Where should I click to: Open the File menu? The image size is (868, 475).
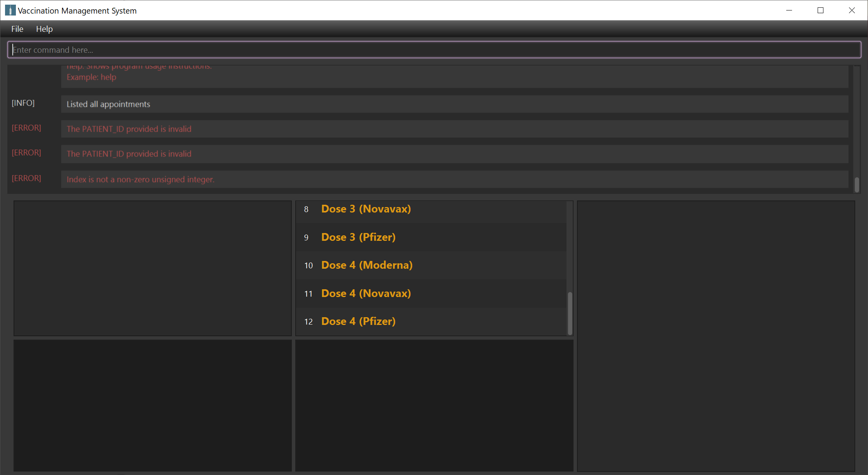(17, 29)
